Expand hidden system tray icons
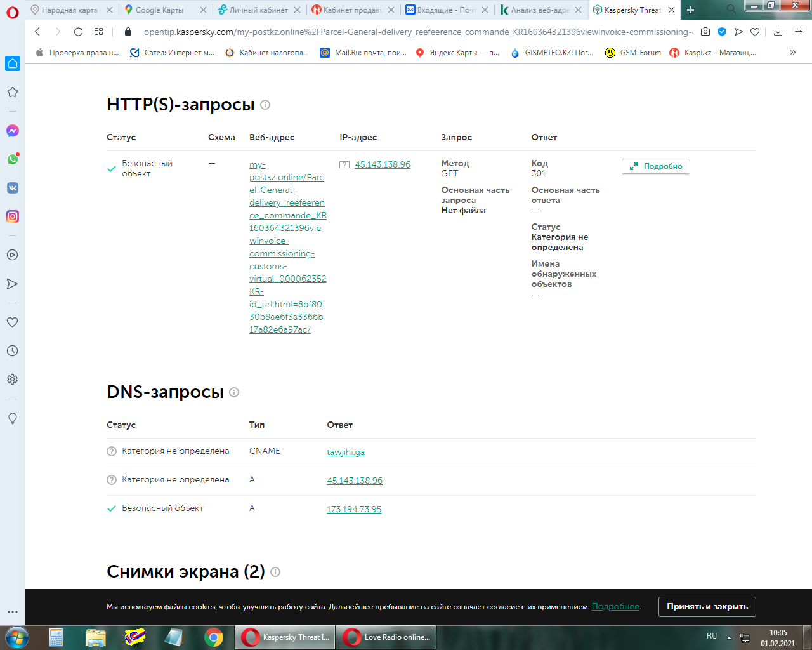This screenshot has width=812, height=650. click(x=729, y=637)
